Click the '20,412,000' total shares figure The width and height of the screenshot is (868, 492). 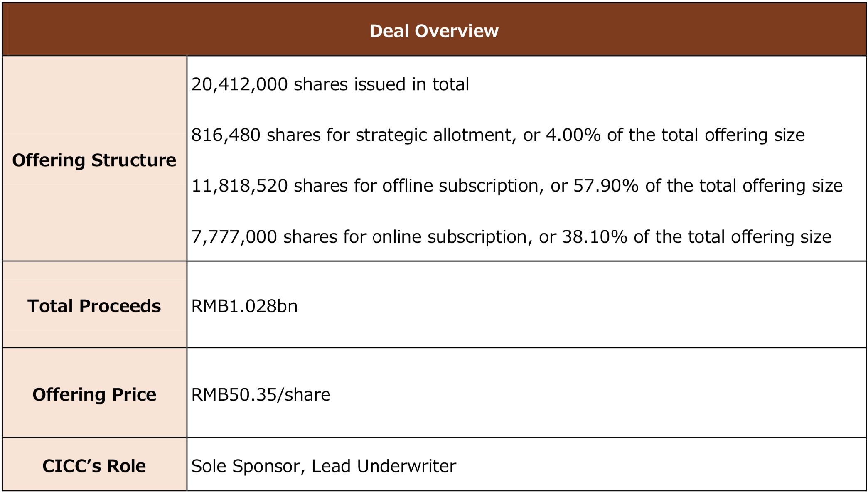click(x=239, y=84)
